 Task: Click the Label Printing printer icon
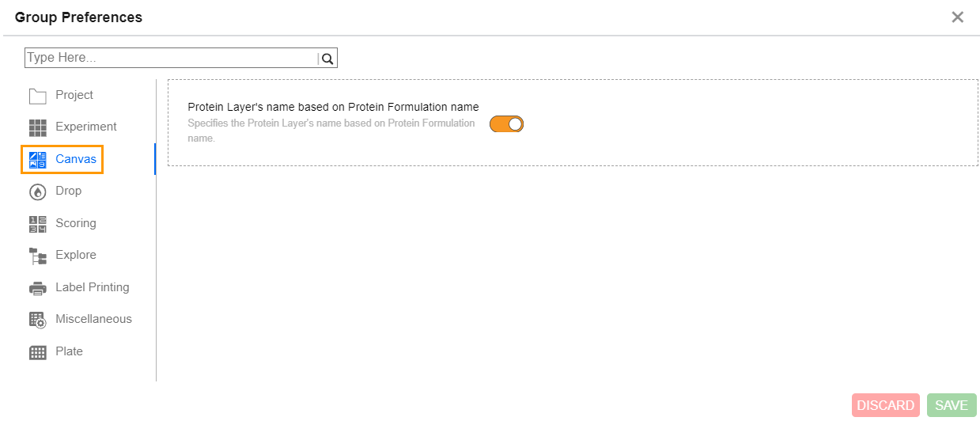click(38, 288)
